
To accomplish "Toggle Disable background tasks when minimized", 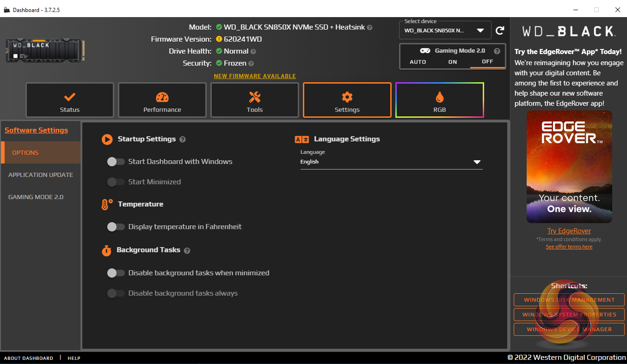I will pos(116,273).
